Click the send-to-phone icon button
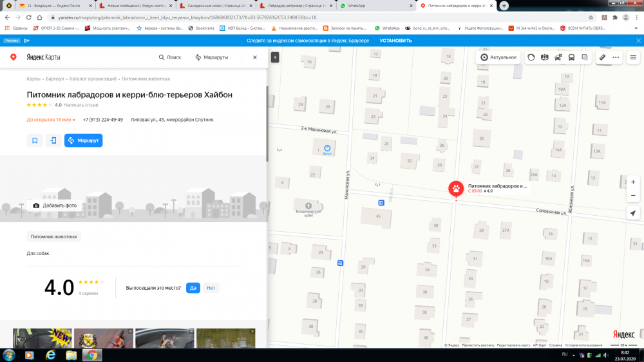This screenshot has width=644, height=362. coord(53,140)
